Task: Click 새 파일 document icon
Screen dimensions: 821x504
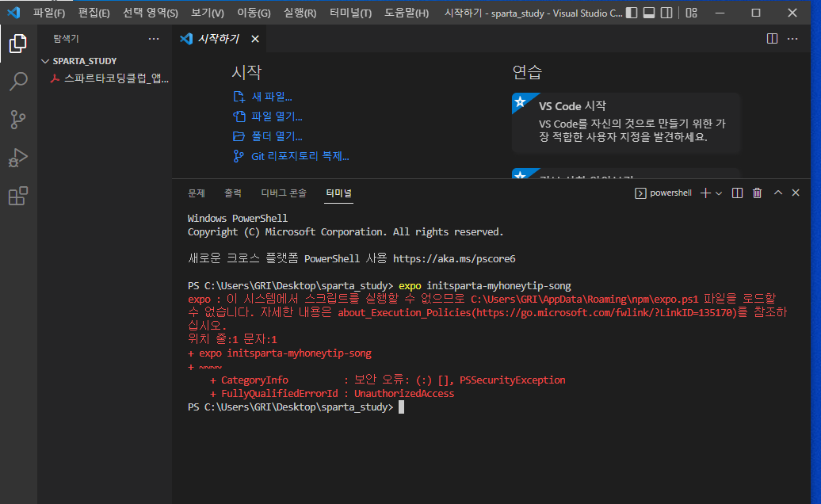Action: (239, 97)
